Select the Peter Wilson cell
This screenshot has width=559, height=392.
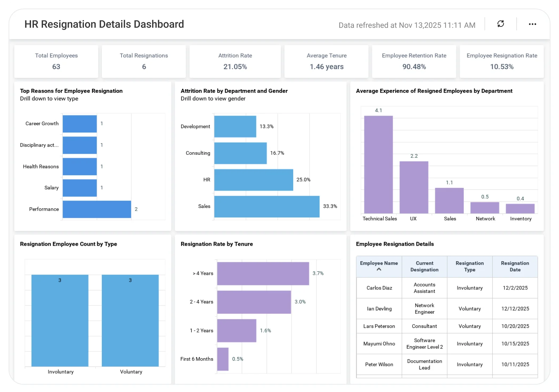379,365
